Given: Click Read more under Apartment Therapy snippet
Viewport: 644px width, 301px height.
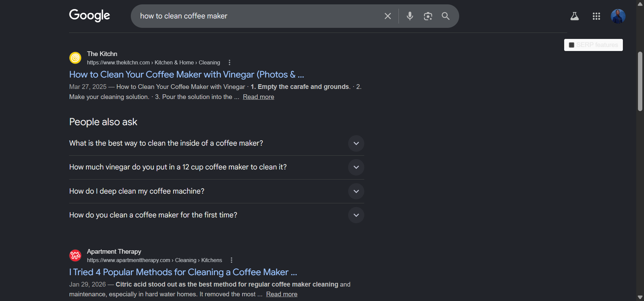Looking at the screenshot, I should coord(282,294).
